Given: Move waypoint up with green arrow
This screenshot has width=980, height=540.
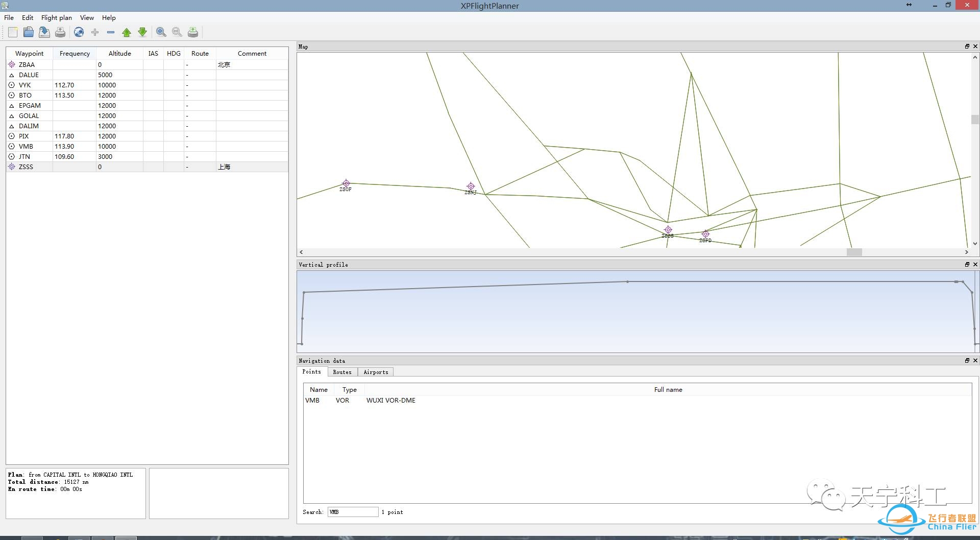Looking at the screenshot, I should (x=127, y=32).
